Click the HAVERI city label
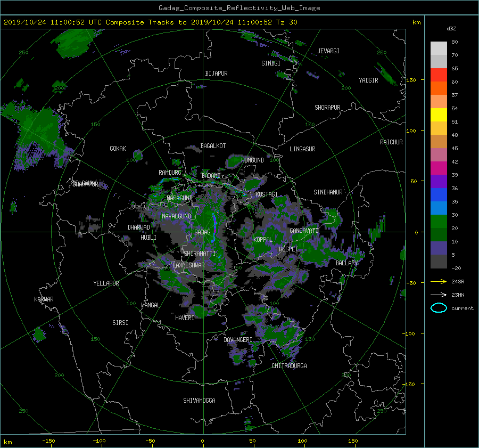 pyautogui.click(x=185, y=318)
